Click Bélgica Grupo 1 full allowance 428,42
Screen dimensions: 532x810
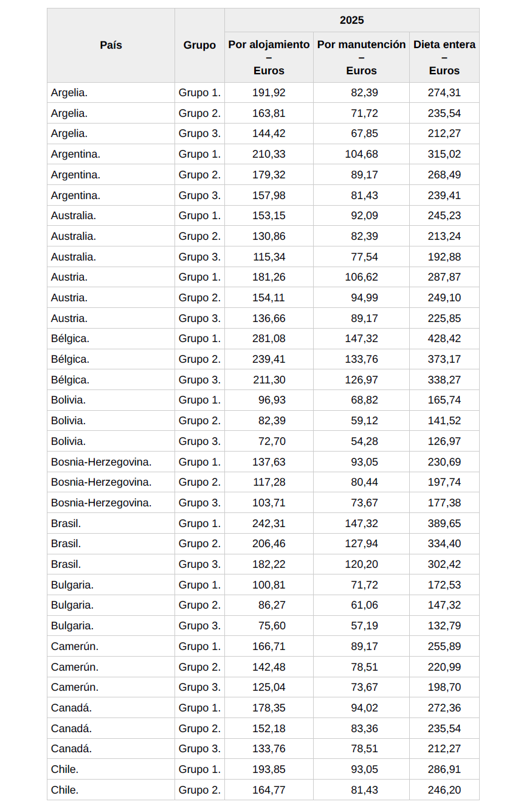[x=444, y=338]
